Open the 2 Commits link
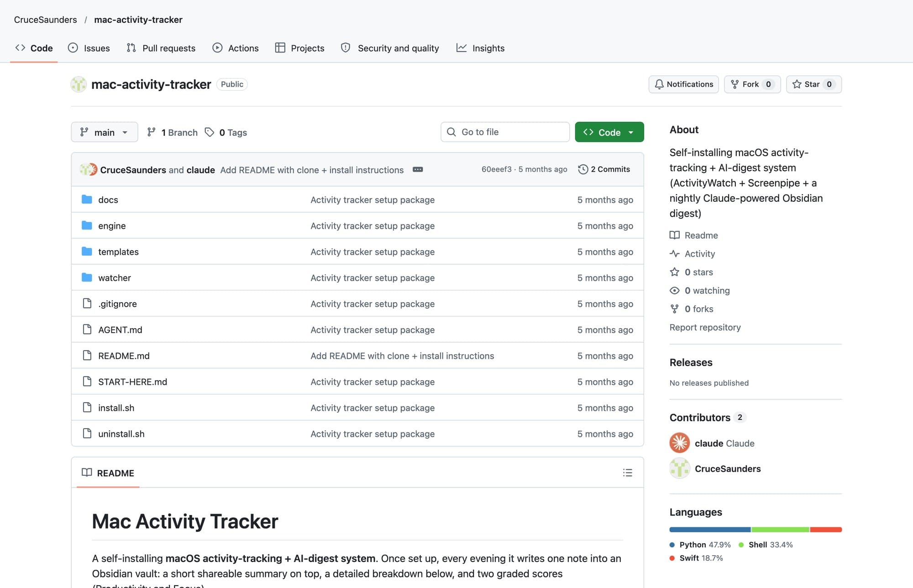The height and width of the screenshot is (588, 913). (x=604, y=169)
